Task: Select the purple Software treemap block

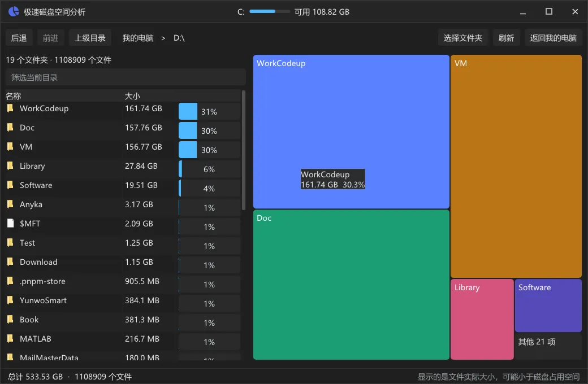Action: [x=548, y=306]
